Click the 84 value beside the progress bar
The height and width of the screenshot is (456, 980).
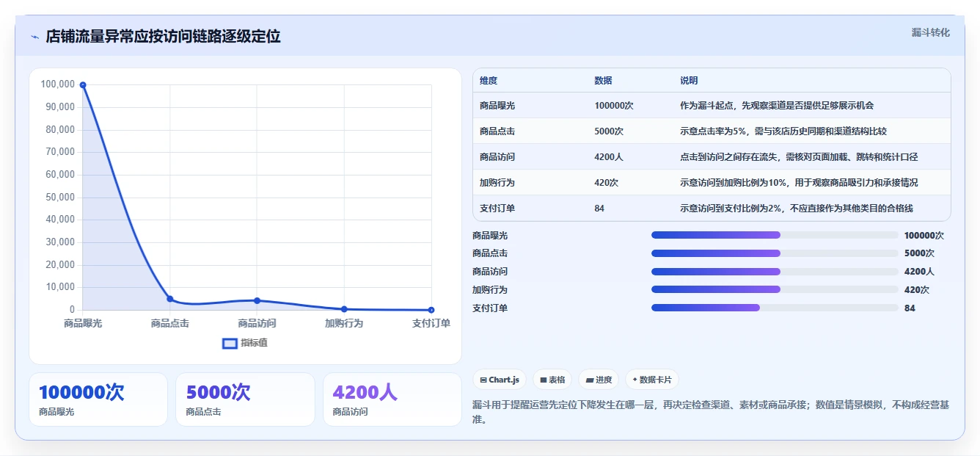[910, 308]
